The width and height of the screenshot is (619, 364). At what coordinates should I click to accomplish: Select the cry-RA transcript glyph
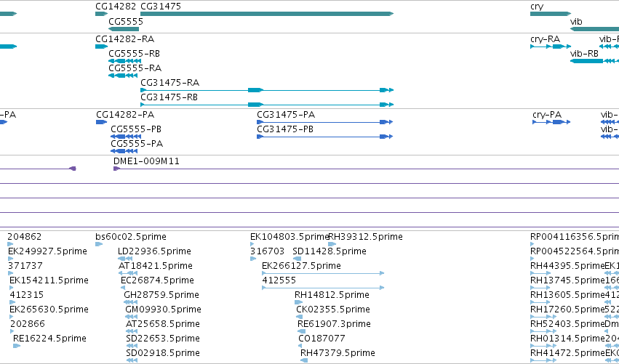coord(551,46)
